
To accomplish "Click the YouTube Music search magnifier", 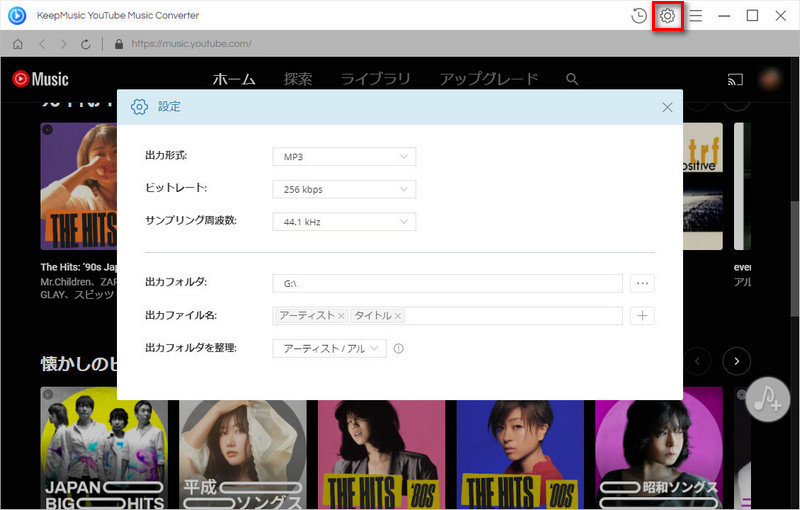I will pyautogui.click(x=572, y=79).
